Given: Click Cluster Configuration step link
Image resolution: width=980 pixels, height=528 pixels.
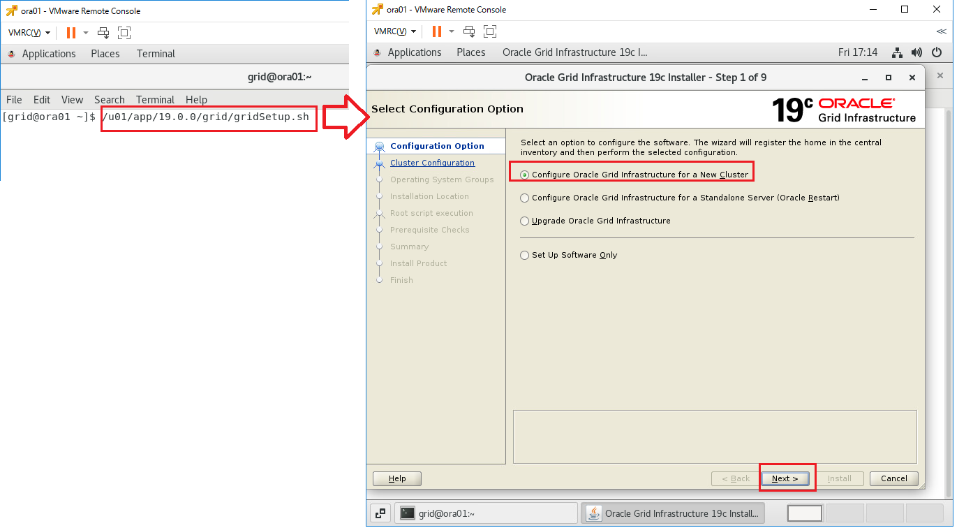Looking at the screenshot, I should coord(432,163).
